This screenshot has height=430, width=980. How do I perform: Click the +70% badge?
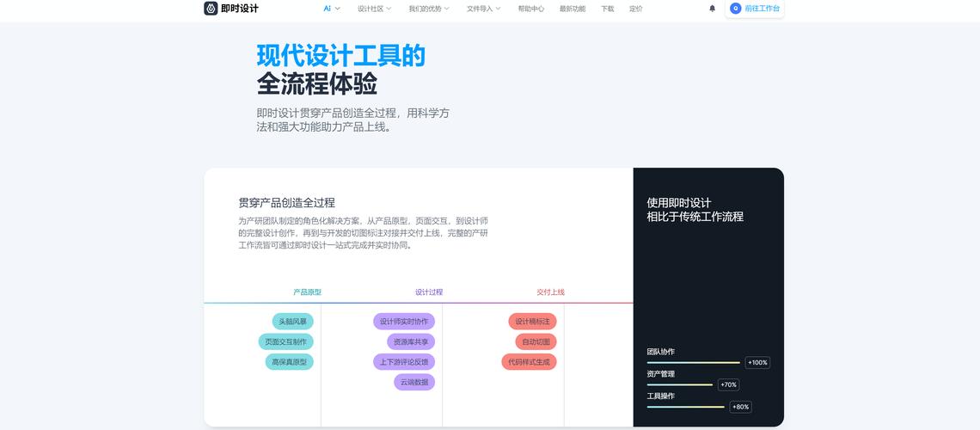[x=729, y=384]
